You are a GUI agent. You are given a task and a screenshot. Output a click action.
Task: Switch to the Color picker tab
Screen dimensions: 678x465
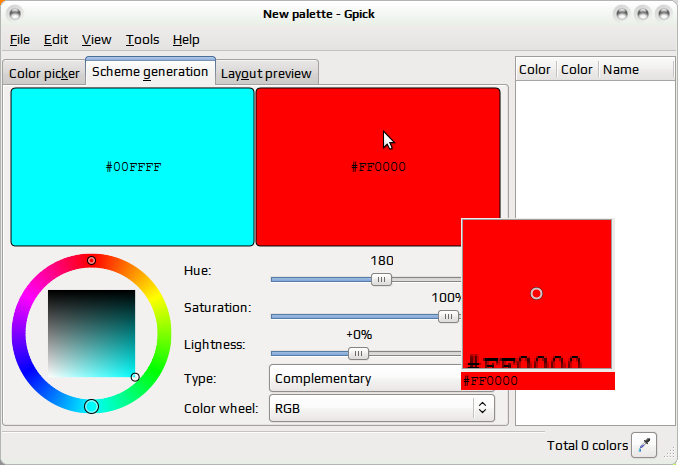click(x=44, y=74)
